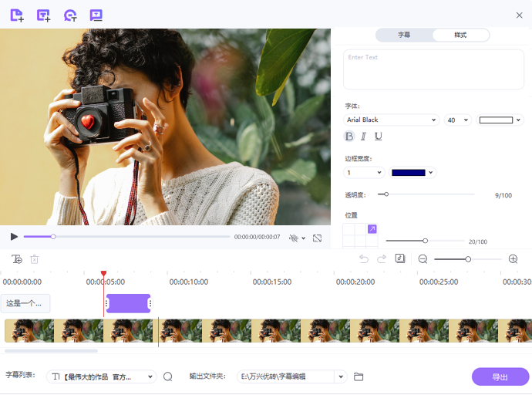Click the 导出 export button
Image resolution: width=532 pixels, height=395 pixels.
[500, 376]
